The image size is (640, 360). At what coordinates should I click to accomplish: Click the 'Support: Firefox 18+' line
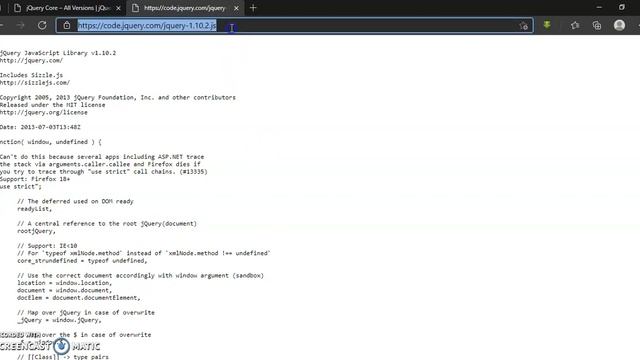click(x=35, y=179)
